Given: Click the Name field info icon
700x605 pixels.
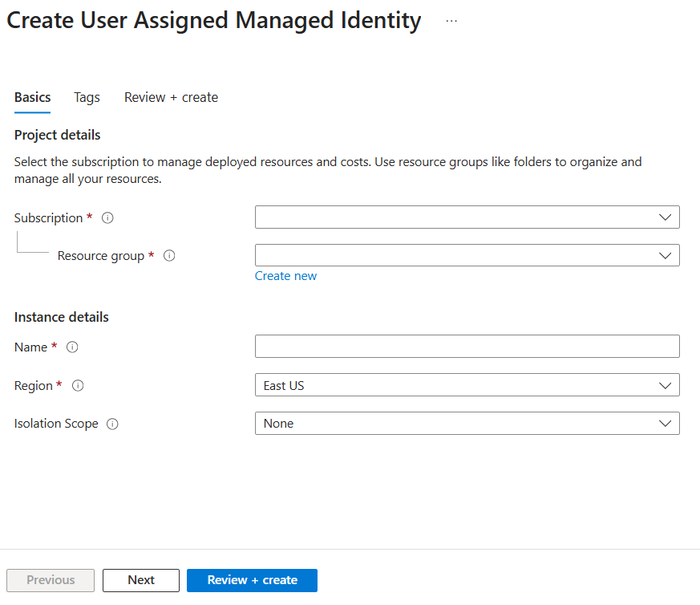Looking at the screenshot, I should point(72,347).
